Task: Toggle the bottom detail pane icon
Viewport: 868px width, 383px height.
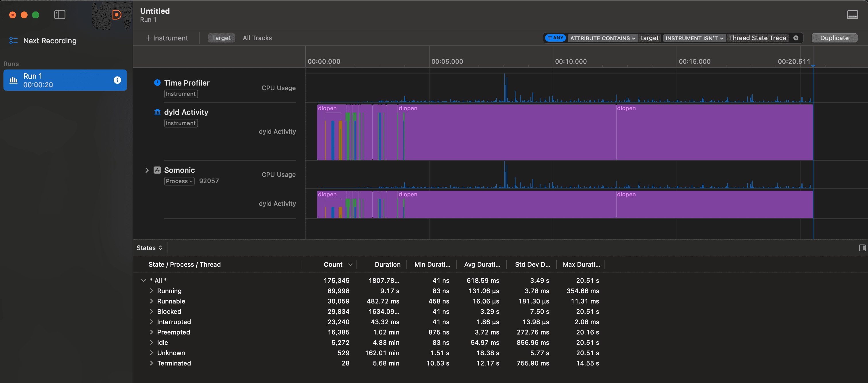Action: [x=852, y=15]
